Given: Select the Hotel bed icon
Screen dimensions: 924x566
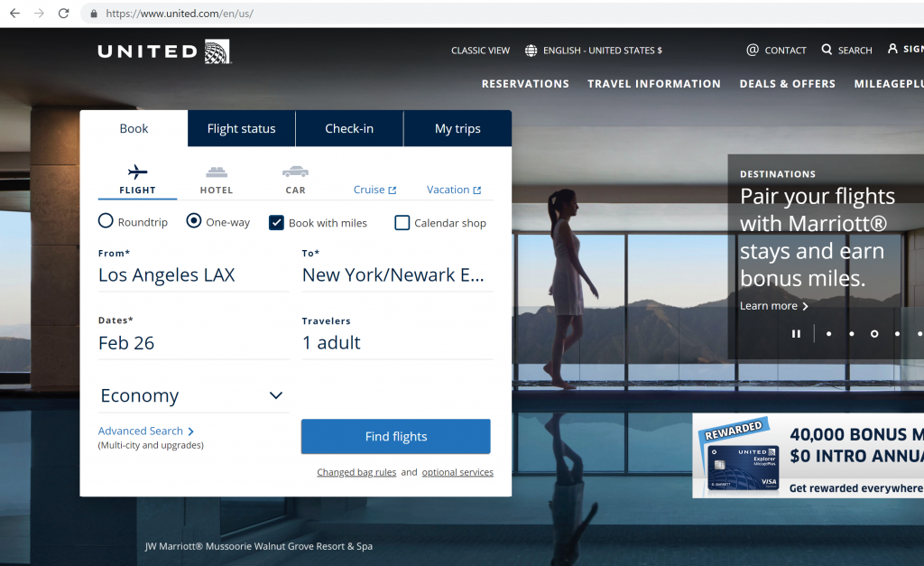Looking at the screenshot, I should tap(217, 172).
